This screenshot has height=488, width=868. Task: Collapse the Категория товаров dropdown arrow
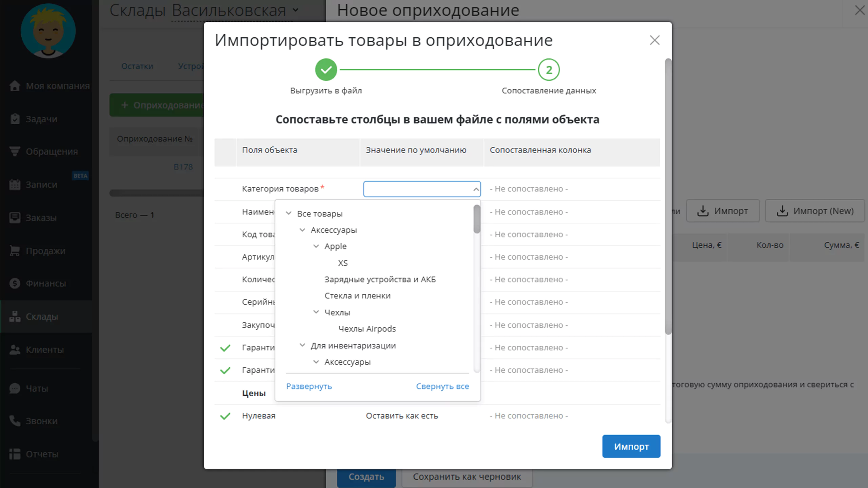(476, 189)
